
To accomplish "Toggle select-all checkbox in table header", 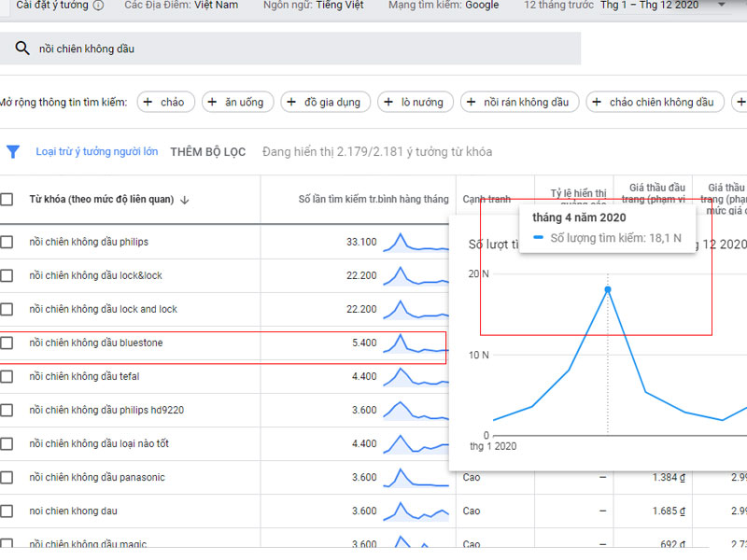I will click(7, 199).
